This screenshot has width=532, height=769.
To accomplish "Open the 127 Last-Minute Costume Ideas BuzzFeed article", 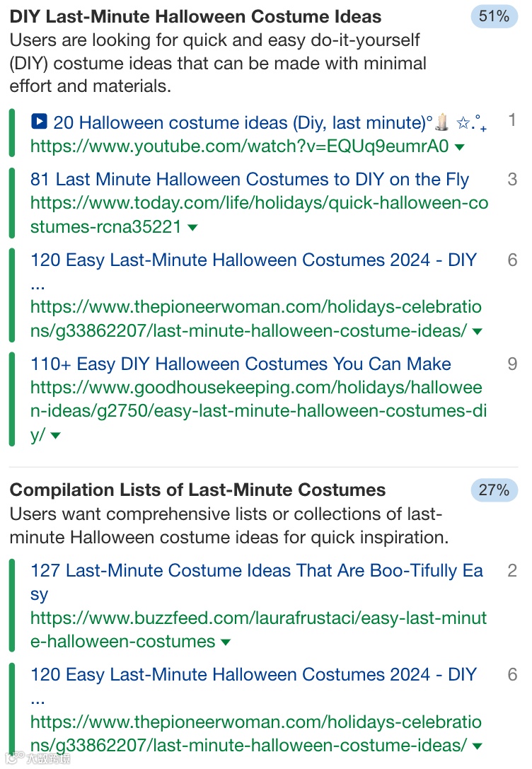I will pos(256,569).
